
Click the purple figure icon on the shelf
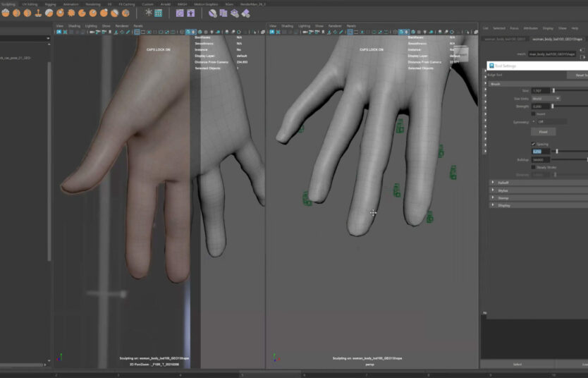190,13
